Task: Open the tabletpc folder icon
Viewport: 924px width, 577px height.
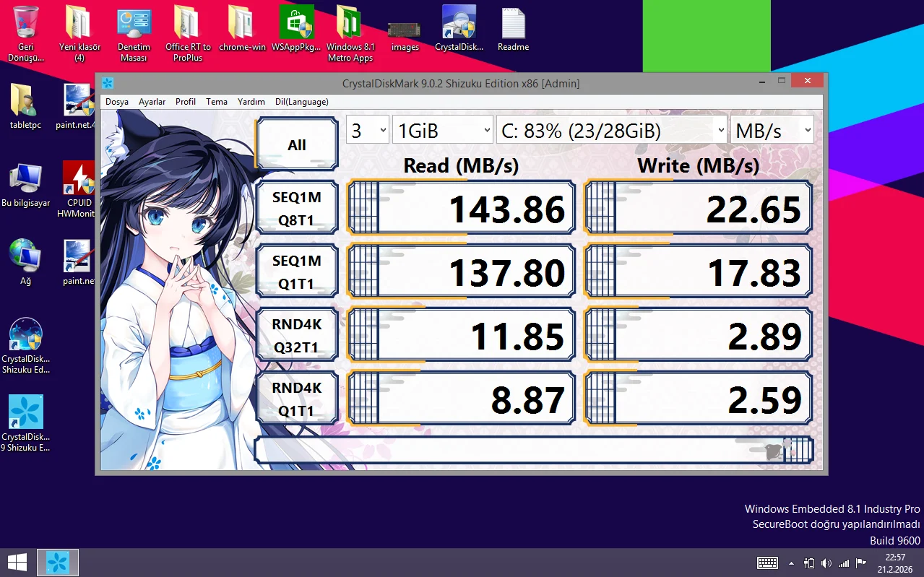Action: click(x=26, y=107)
